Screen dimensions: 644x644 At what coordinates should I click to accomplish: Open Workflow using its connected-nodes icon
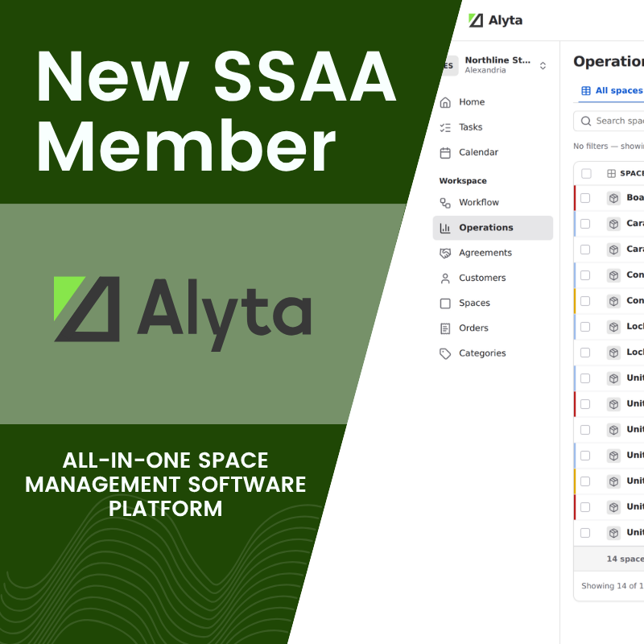click(445, 203)
